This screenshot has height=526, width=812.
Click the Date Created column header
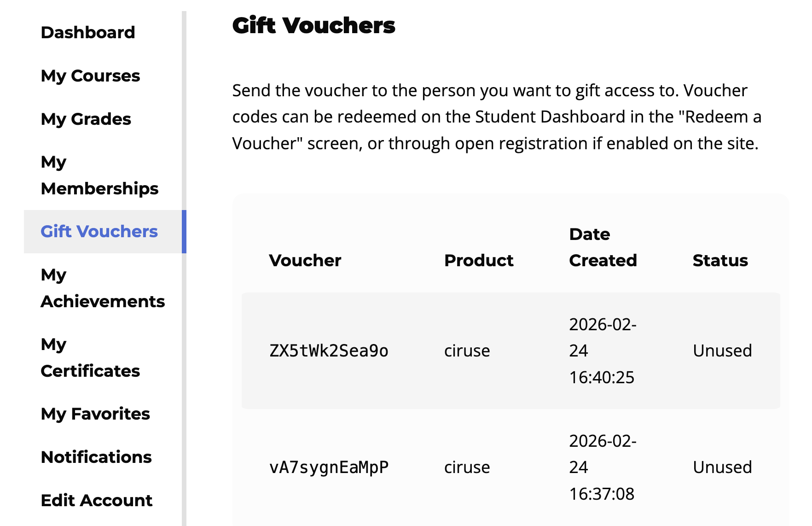pos(603,248)
